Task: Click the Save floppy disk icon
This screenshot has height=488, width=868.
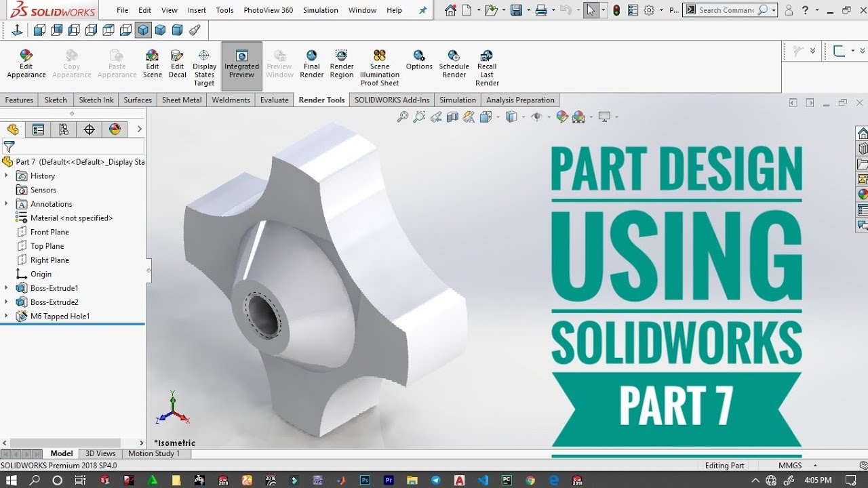Action: pos(516,10)
